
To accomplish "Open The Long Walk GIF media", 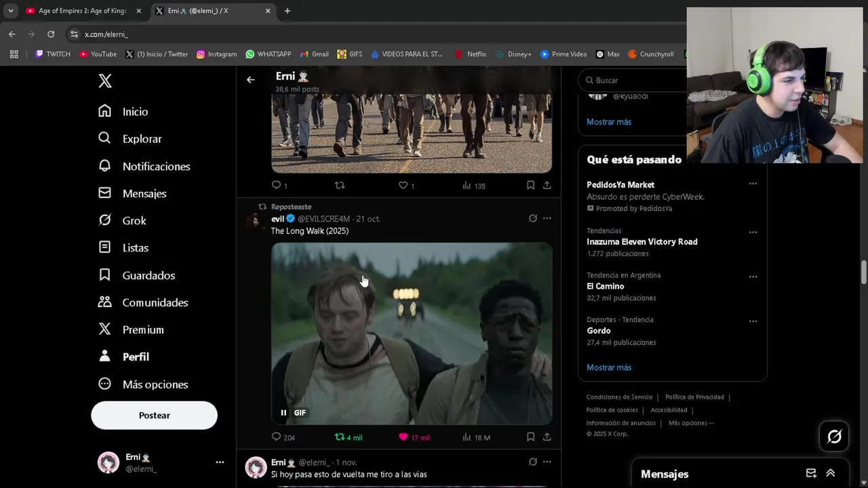I will (x=412, y=333).
